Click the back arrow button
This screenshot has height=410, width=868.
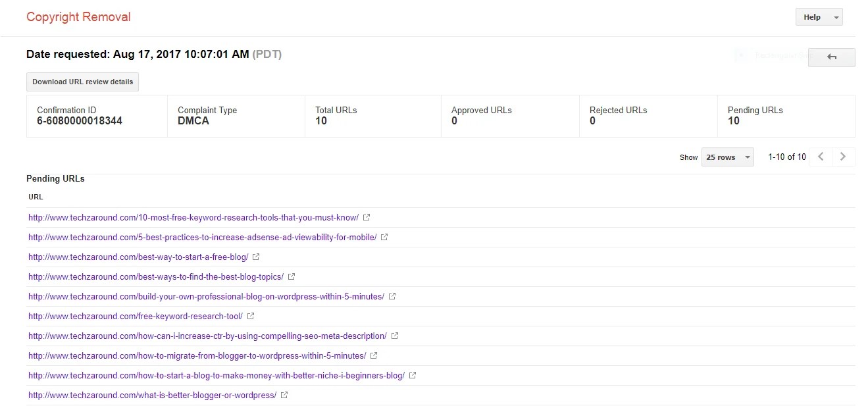click(831, 57)
